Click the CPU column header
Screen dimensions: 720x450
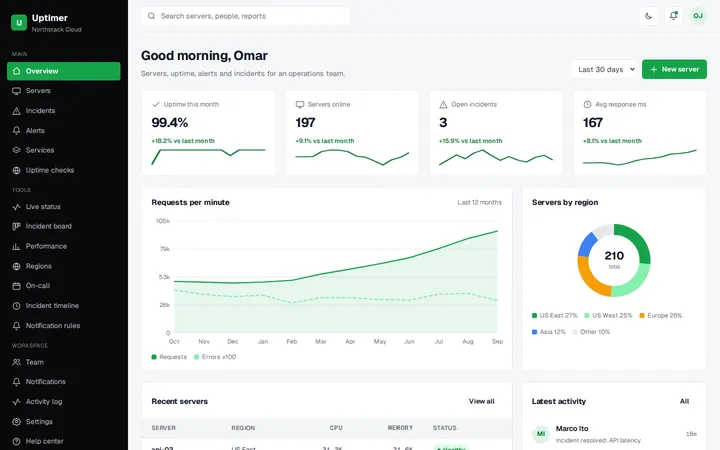[x=336, y=428]
